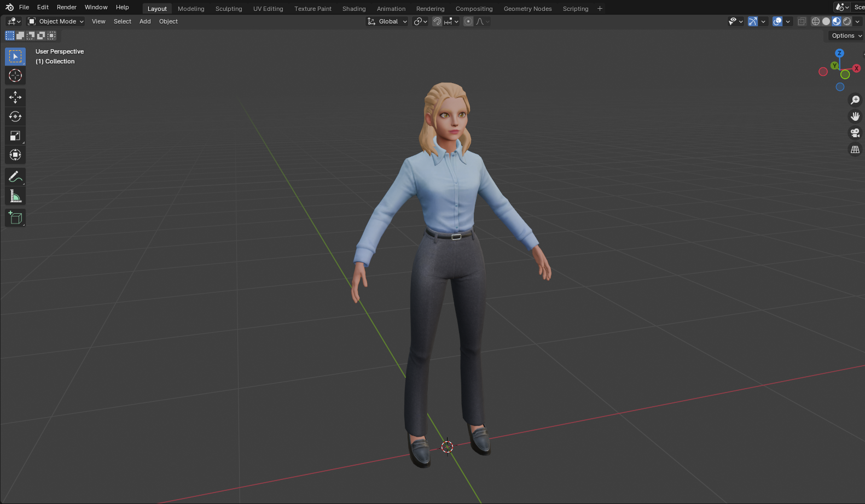Open the viewport Add menu
Screen dimensions: 865x504
pyautogui.click(x=145, y=21)
